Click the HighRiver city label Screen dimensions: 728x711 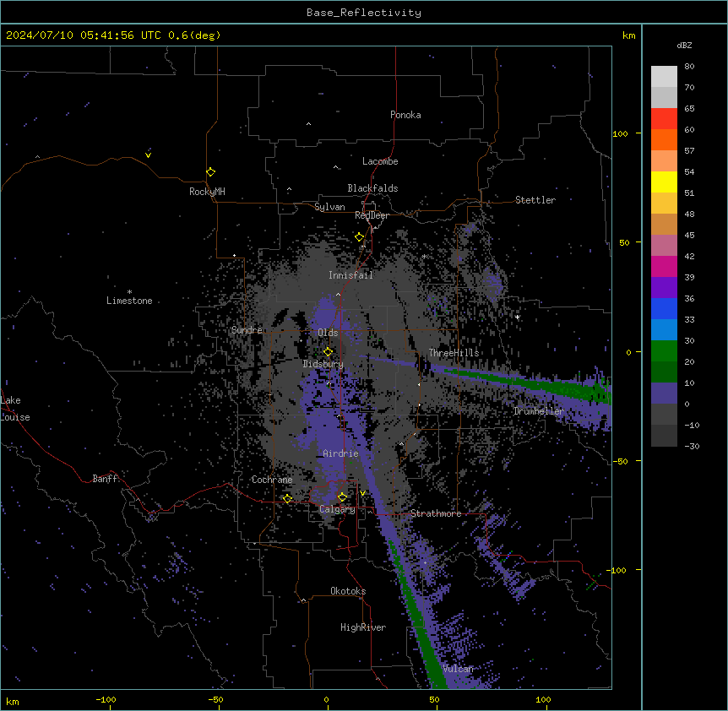coord(363,627)
